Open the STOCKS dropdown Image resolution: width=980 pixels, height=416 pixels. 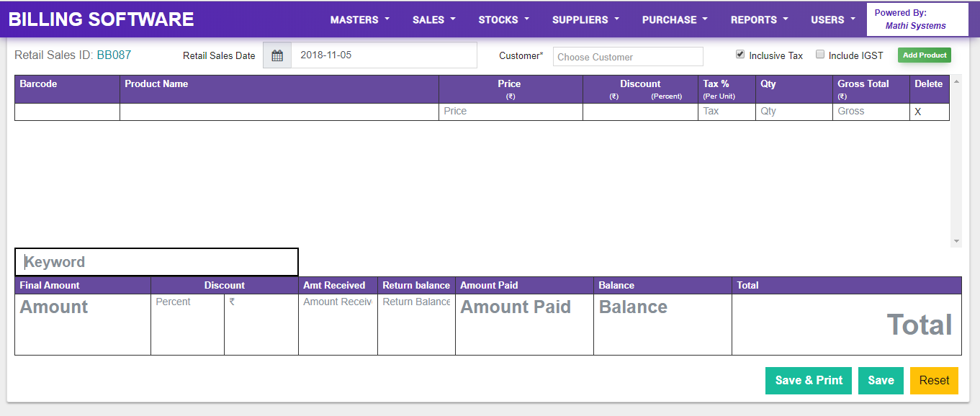click(x=503, y=20)
